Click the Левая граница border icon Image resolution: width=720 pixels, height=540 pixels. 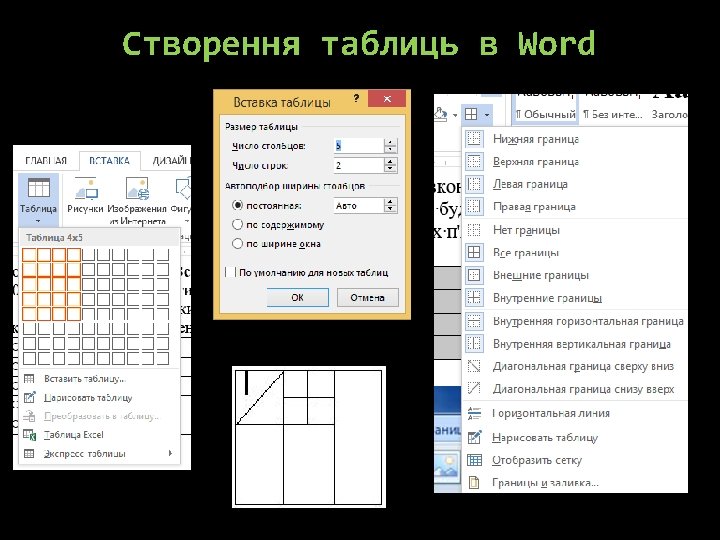click(x=474, y=184)
